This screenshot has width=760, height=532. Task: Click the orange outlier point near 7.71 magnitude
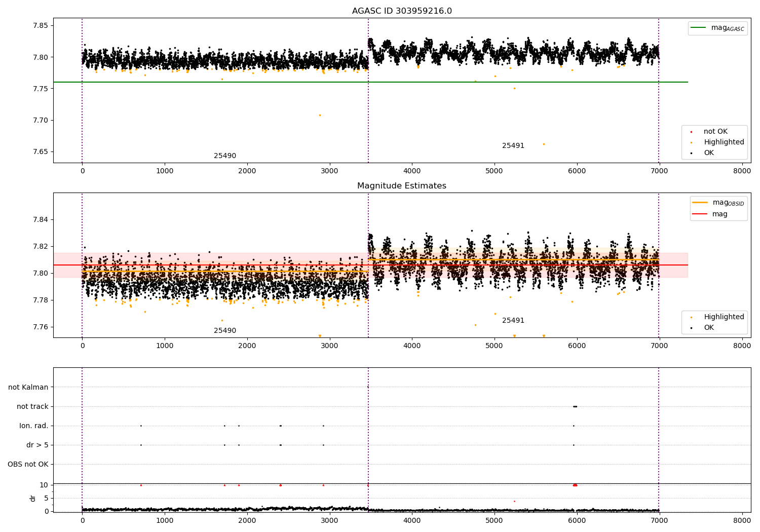coord(320,115)
